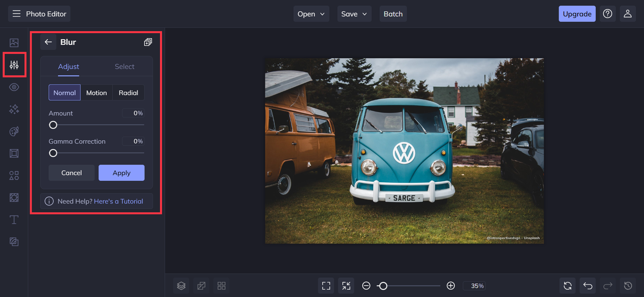Switch to the Select tab

pos(124,67)
